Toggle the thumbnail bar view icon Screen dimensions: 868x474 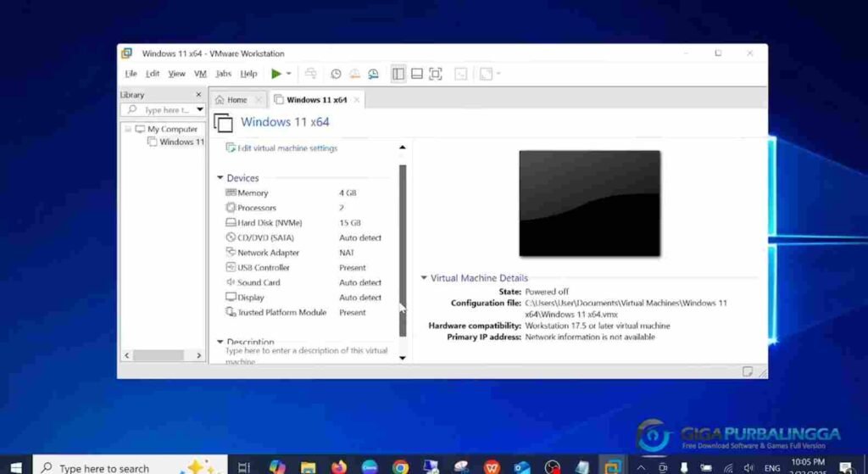pyautogui.click(x=417, y=74)
